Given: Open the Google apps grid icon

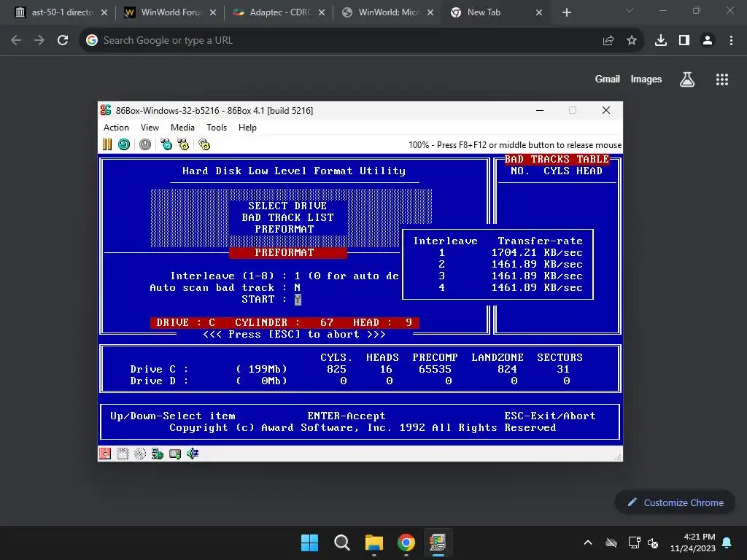Looking at the screenshot, I should pyautogui.click(x=721, y=79).
